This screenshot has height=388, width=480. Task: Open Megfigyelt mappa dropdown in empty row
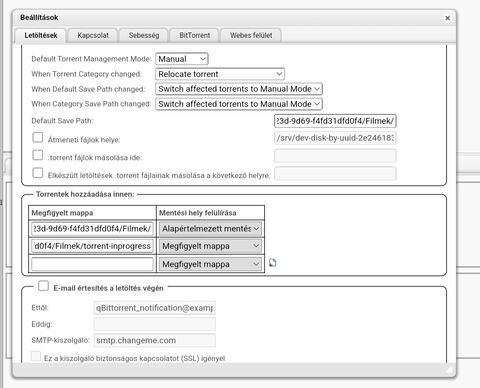210,264
